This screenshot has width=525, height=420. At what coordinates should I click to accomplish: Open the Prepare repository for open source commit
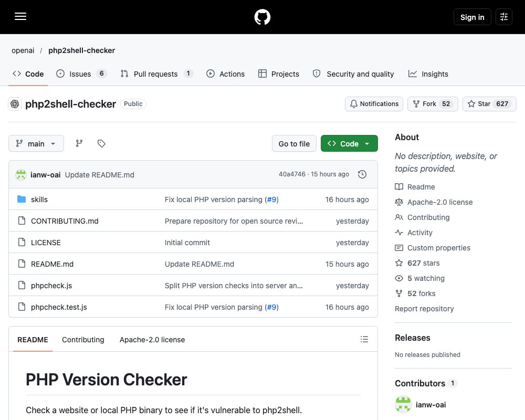234,220
